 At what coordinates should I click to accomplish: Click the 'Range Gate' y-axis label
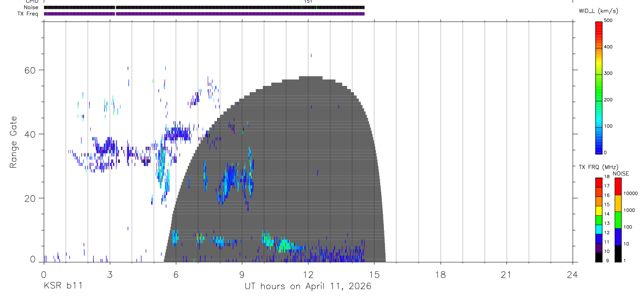(x=14, y=142)
